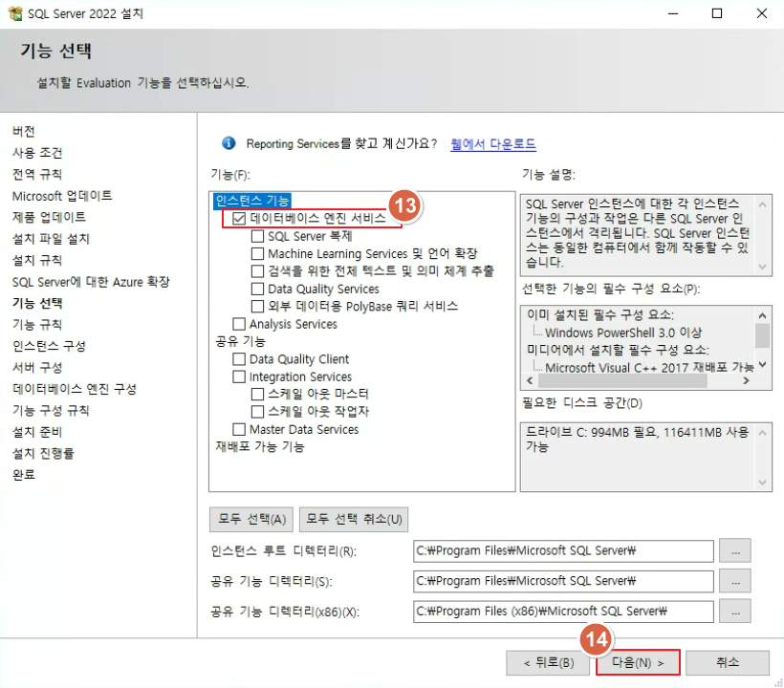The height and width of the screenshot is (688, 784).
Task: Select the 기능 구성 규칙 sidebar step
Action: [x=51, y=410]
